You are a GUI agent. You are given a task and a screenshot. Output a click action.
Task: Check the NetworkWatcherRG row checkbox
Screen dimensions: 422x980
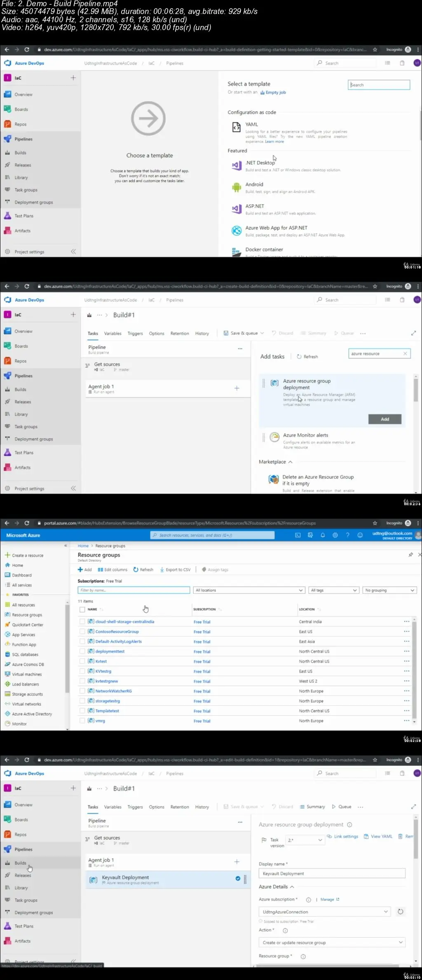click(x=82, y=691)
